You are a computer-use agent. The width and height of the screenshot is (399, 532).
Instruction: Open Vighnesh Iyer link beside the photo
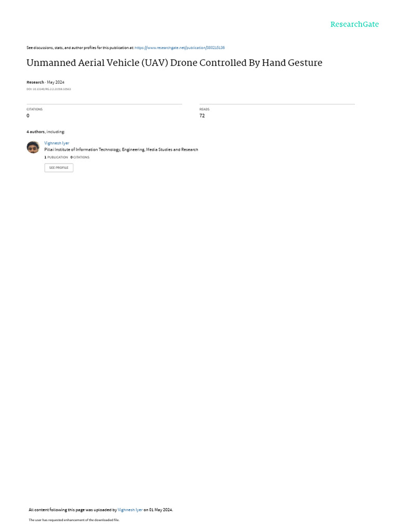coord(57,143)
